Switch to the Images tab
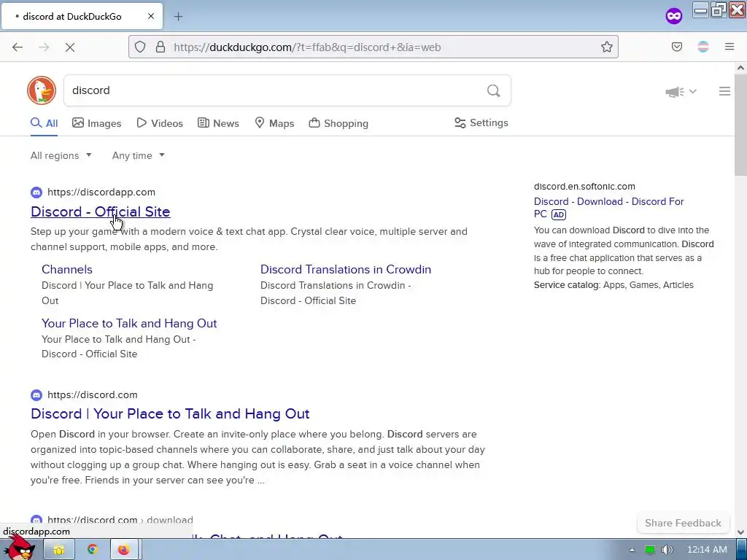 pyautogui.click(x=97, y=123)
